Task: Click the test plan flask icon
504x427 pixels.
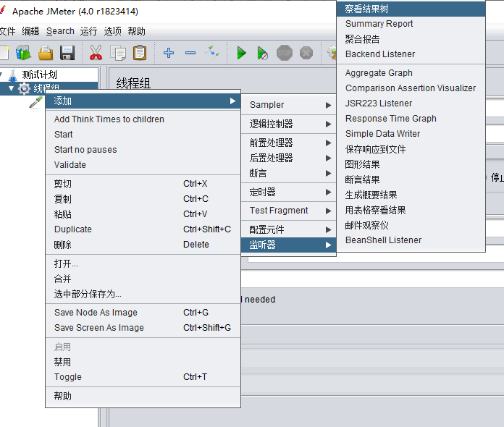Action: (x=13, y=75)
